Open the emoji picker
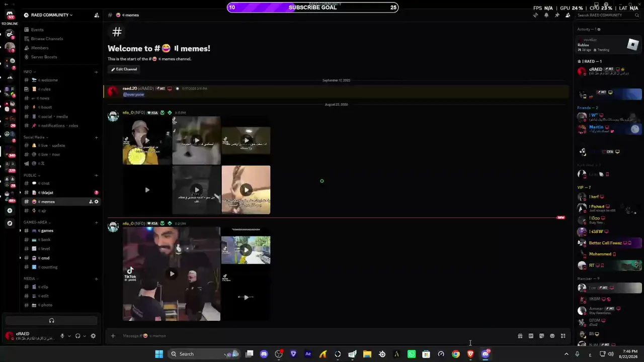 click(x=552, y=336)
